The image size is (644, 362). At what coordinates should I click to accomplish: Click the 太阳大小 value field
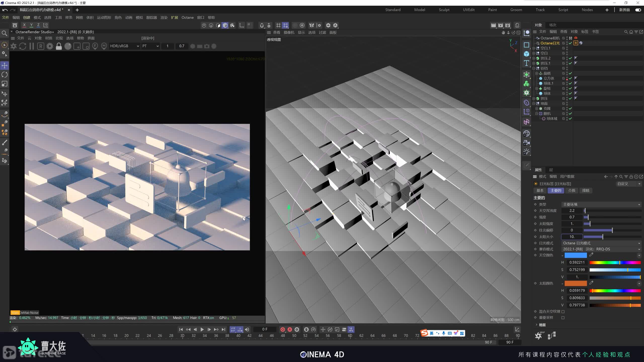[572, 237]
